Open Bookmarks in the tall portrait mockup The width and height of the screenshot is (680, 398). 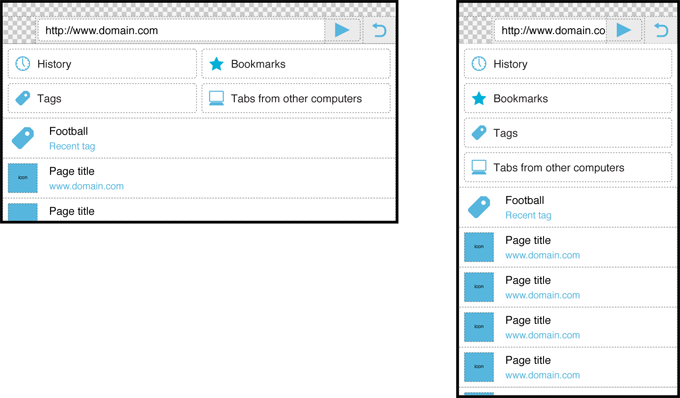(568, 98)
